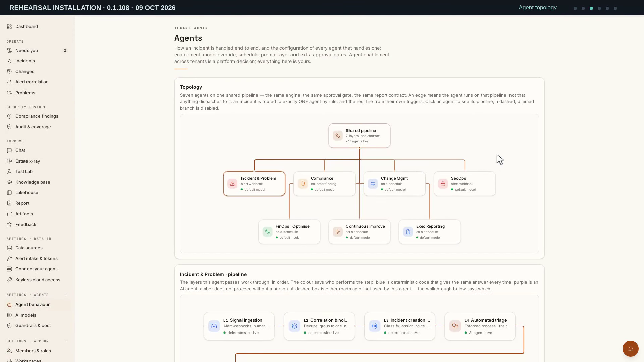Open Needs you in sidebar
Image resolution: width=644 pixels, height=362 pixels.
click(x=37, y=51)
